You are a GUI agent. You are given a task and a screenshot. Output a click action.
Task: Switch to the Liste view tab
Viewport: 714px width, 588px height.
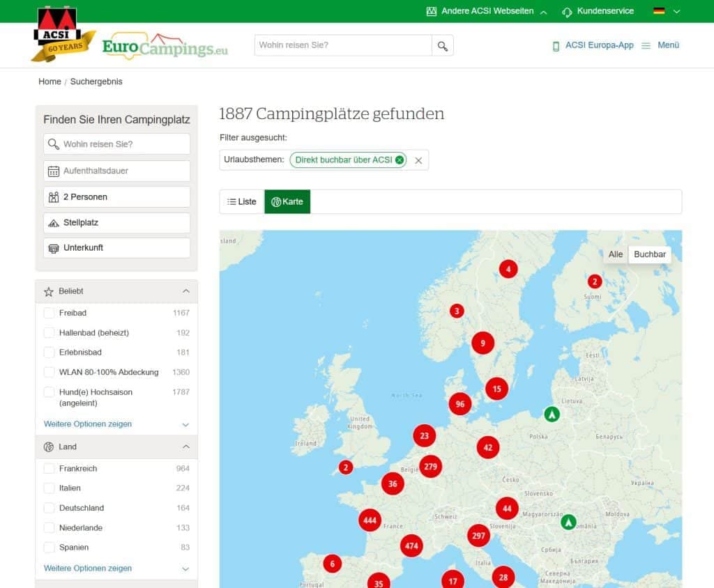click(242, 201)
